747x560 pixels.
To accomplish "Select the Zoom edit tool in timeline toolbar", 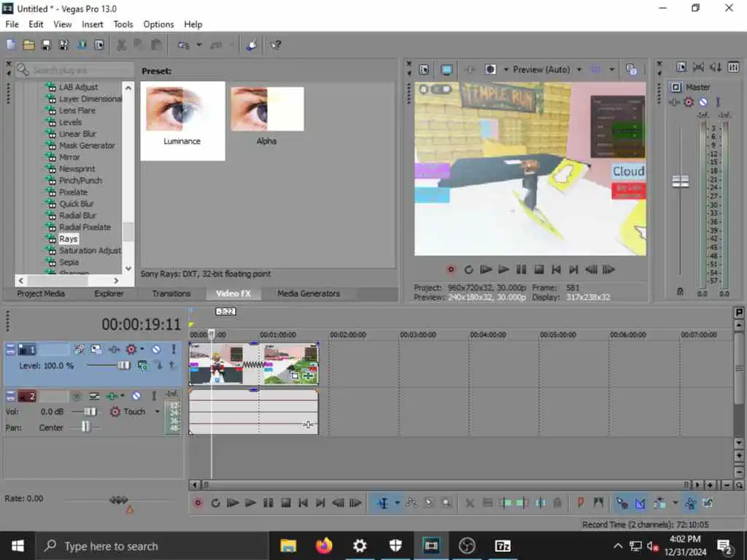I will [x=446, y=503].
